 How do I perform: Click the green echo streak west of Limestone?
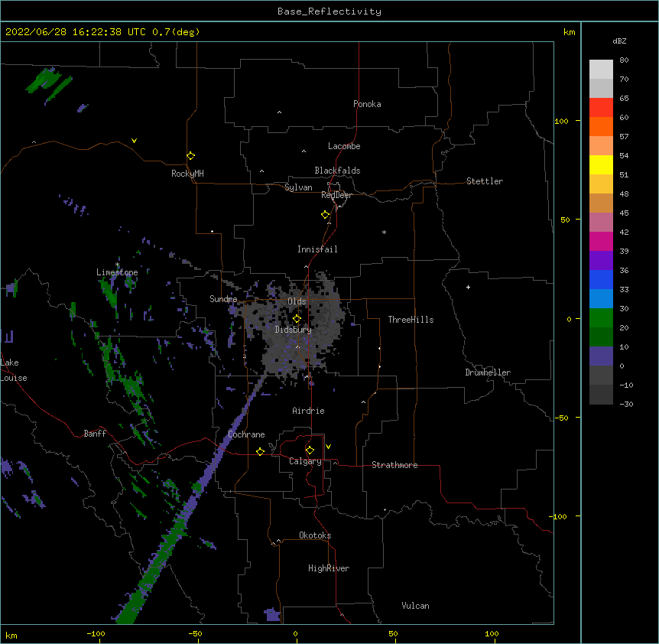[x=110, y=292]
